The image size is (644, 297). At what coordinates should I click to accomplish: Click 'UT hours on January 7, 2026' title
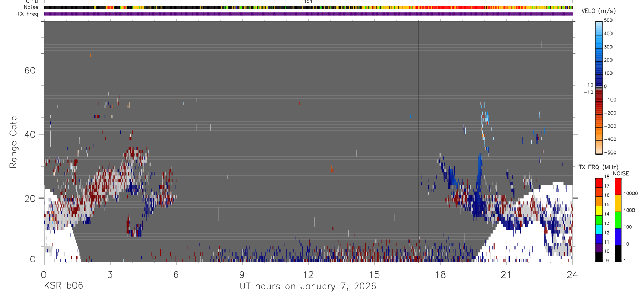click(308, 287)
